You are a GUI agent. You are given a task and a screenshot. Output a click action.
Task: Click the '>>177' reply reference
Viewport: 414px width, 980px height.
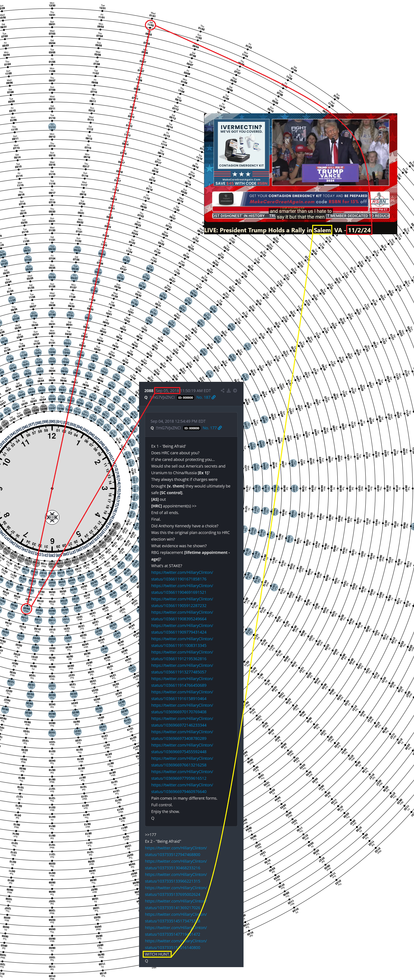tap(151, 835)
